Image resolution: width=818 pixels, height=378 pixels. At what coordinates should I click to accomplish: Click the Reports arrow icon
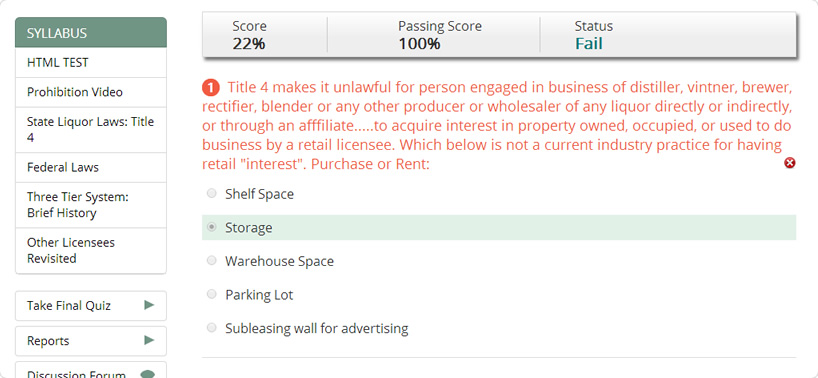click(x=149, y=340)
